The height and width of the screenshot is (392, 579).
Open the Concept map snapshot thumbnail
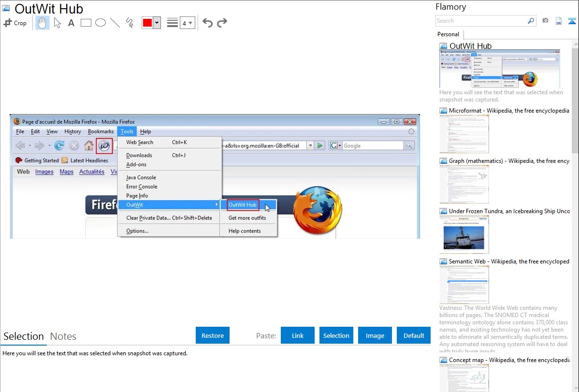tap(464, 378)
